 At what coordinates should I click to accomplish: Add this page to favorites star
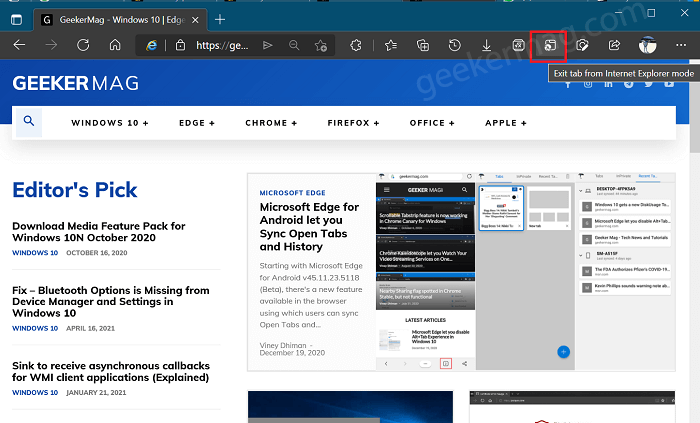click(x=321, y=45)
